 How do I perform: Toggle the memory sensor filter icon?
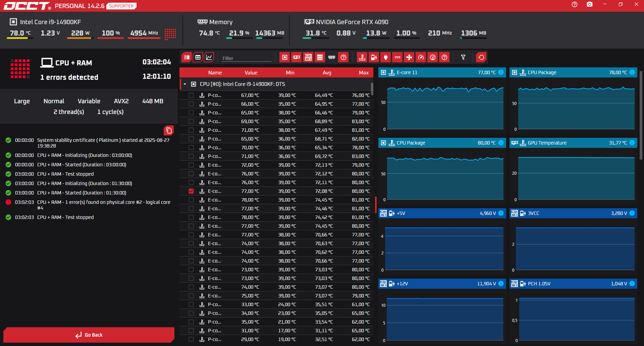pos(332,57)
